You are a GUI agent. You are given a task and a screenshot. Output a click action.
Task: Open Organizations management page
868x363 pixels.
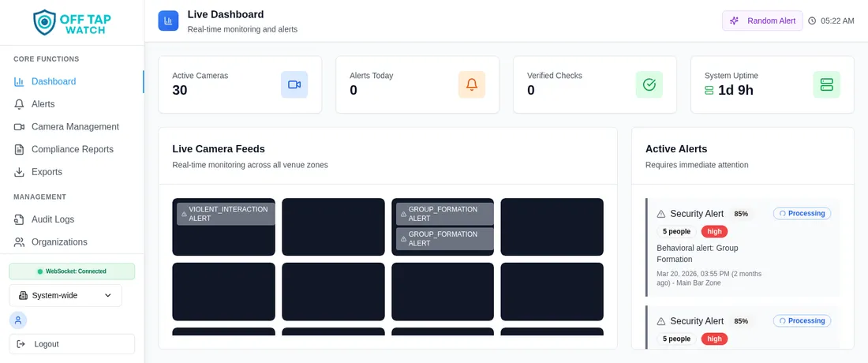tap(72, 241)
